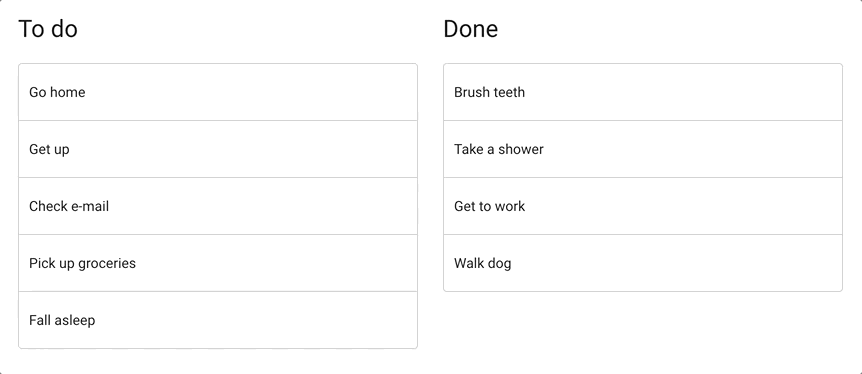Select the "Go home" task item
The height and width of the screenshot is (374, 862).
tap(218, 92)
